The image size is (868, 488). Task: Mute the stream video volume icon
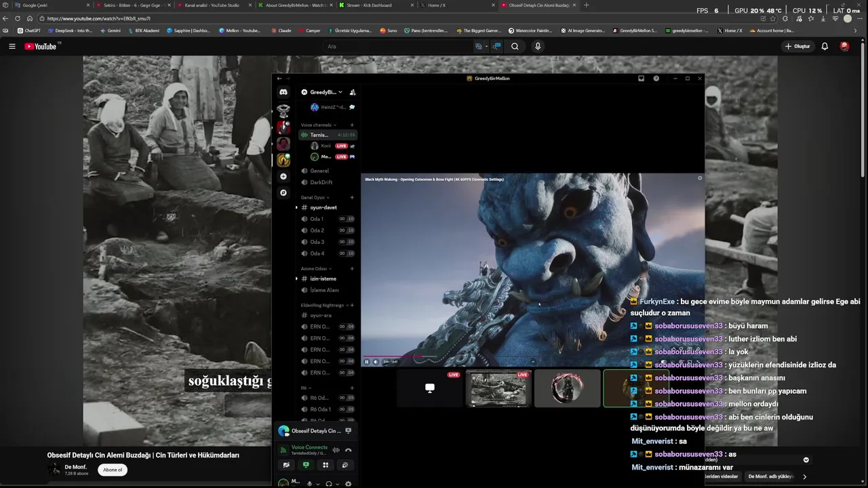pyautogui.click(x=376, y=362)
